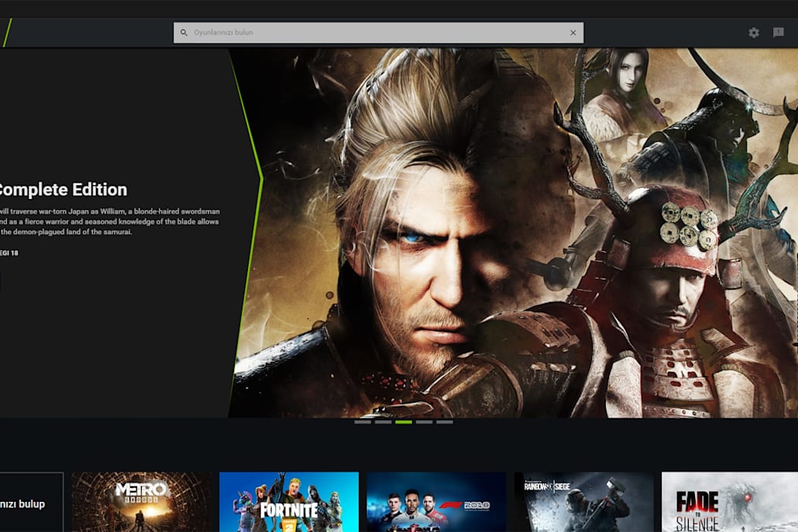Select fourth carousel indicator dash

[424, 422]
